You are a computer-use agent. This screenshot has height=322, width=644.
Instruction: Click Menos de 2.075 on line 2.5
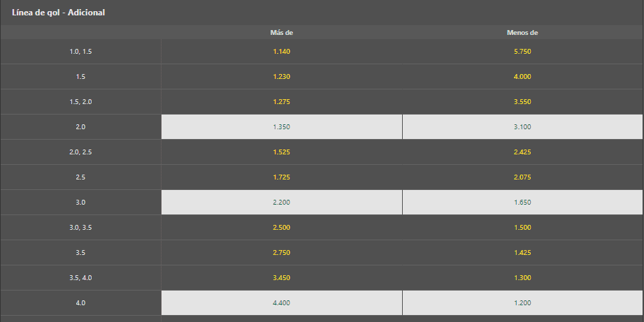tap(522, 177)
